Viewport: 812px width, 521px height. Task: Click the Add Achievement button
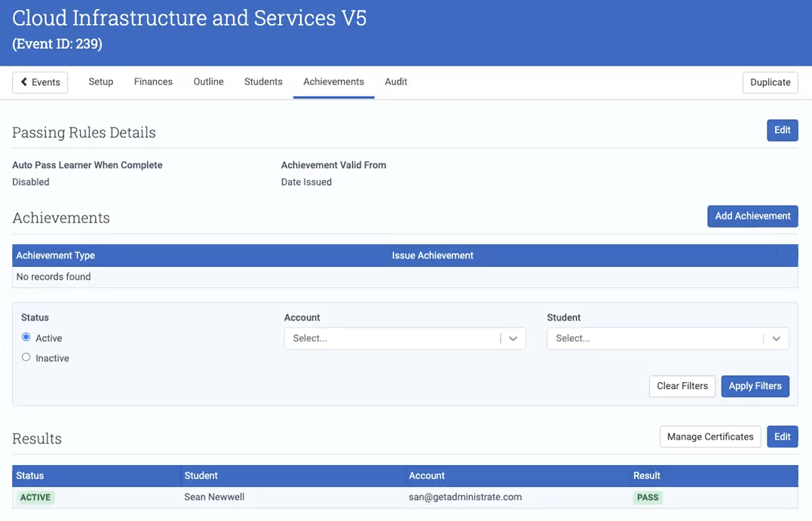[752, 216]
